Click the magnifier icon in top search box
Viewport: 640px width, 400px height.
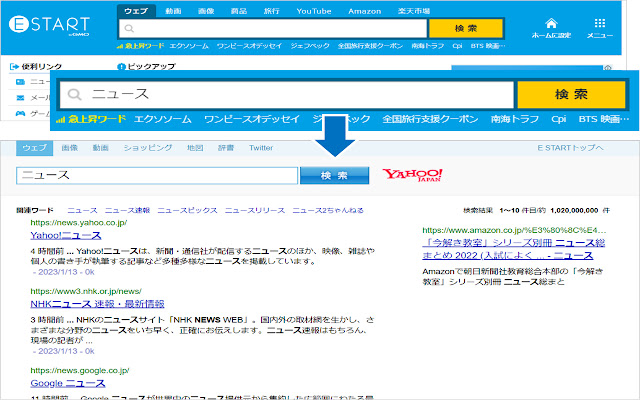point(127,28)
